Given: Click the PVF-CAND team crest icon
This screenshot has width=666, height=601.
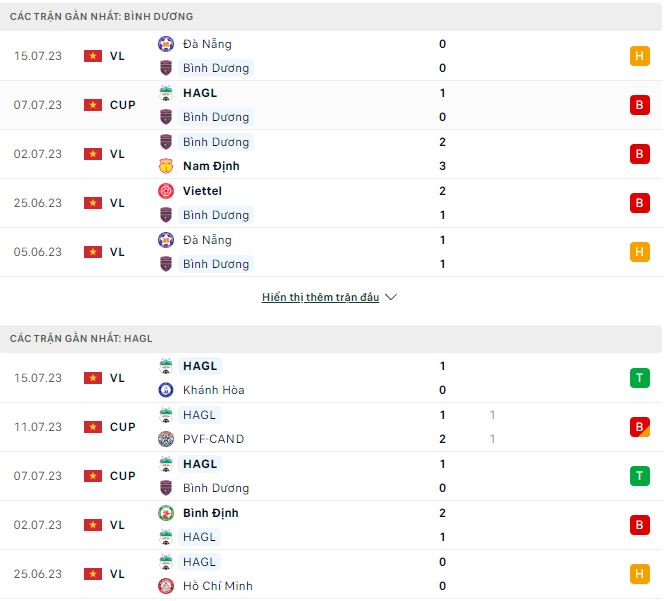Looking at the screenshot, I should (166, 439).
